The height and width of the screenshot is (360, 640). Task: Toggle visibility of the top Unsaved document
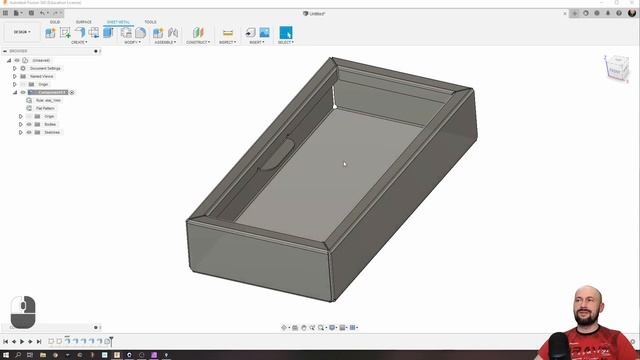pos(17,60)
